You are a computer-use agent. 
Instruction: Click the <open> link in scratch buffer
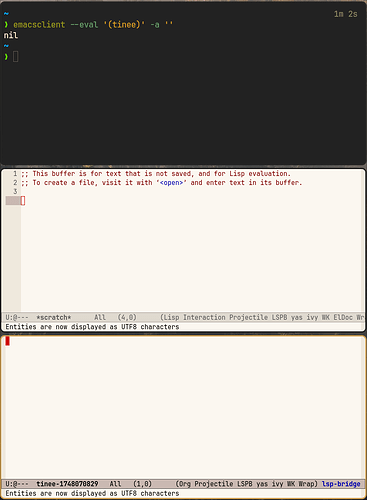(x=171, y=183)
